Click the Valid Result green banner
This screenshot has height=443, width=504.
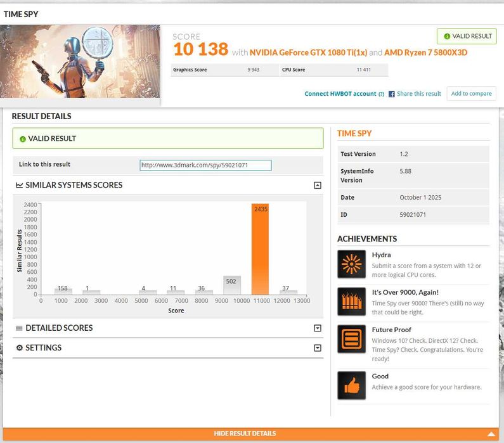pyautogui.click(x=168, y=138)
